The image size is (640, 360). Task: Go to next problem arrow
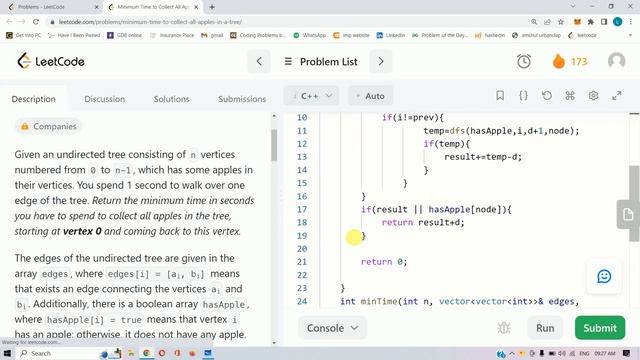381,62
